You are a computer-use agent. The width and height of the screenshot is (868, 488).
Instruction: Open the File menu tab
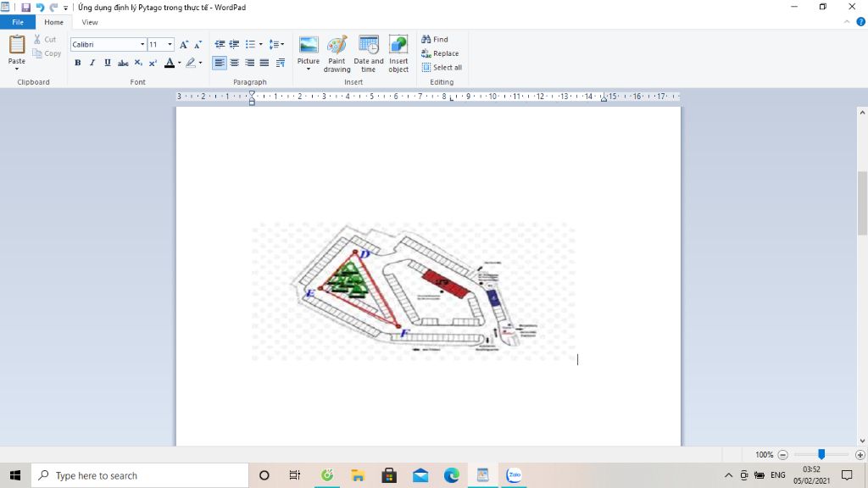tap(18, 22)
